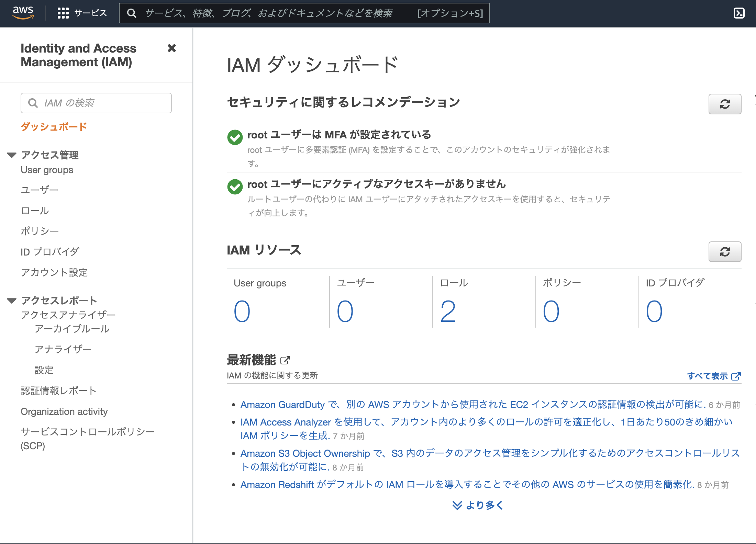The height and width of the screenshot is (544, 756).
Task: Open アクセスアナライザー in the sidebar
Action: coord(68,315)
